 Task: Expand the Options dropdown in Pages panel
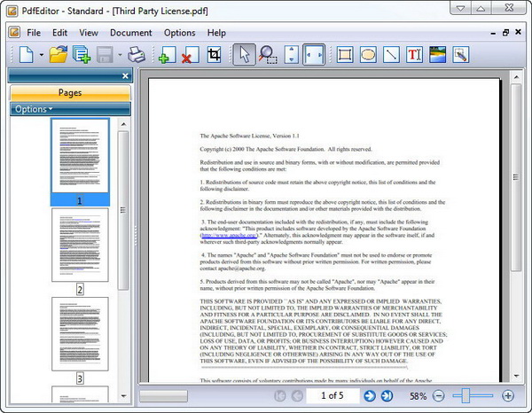[x=34, y=109]
